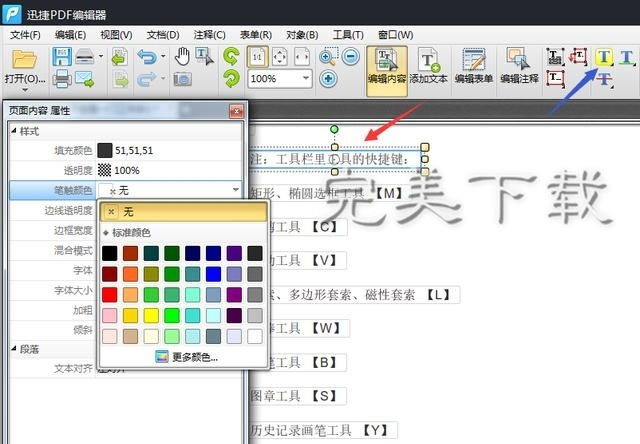Click the 文本对齐 property row
The image size is (640, 444).
tap(126, 369)
